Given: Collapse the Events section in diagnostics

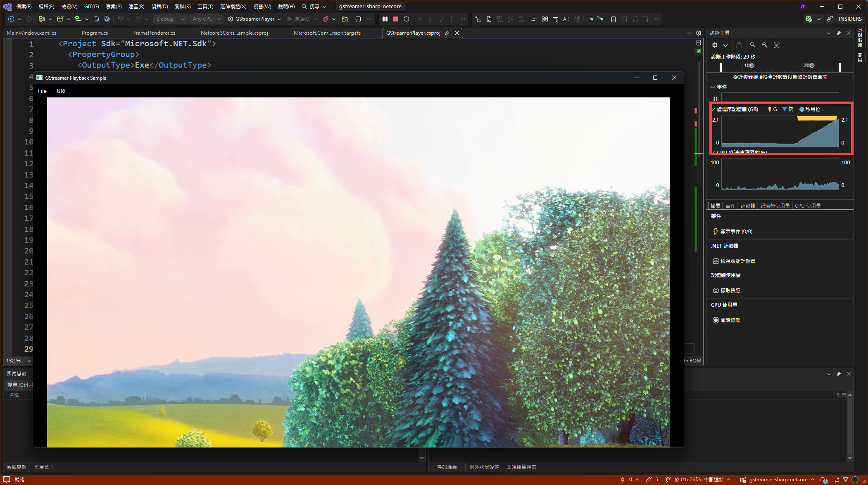Looking at the screenshot, I should [x=713, y=87].
